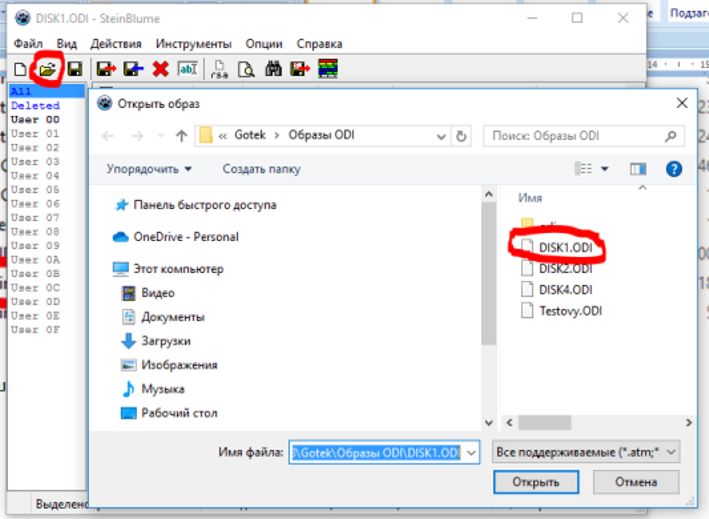The height and width of the screenshot is (519, 709).
Task: Click the export files icon with red arrow
Action: [106, 69]
